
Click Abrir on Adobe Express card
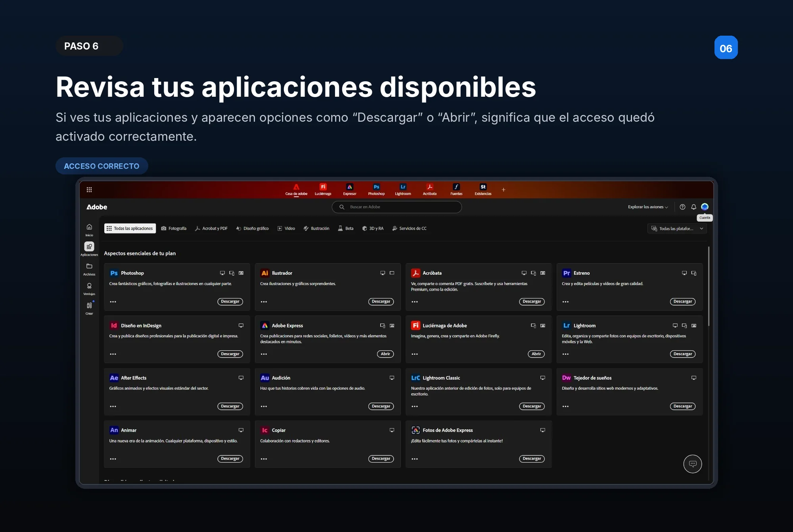385,354
